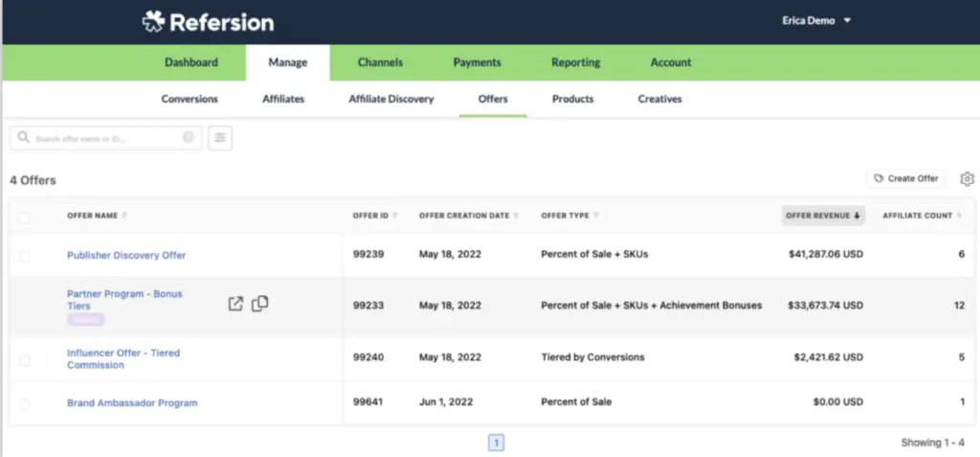Select the Brand Ambassador Program row checkbox
Image resolution: width=980 pixels, height=457 pixels.
pos(25,404)
